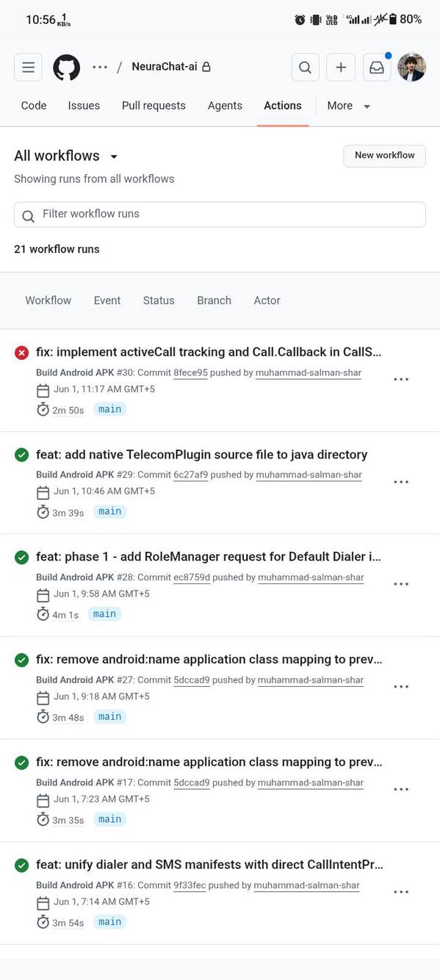440x980 pixels.
Task: Click the green success icon of run #28
Action: click(x=21, y=558)
